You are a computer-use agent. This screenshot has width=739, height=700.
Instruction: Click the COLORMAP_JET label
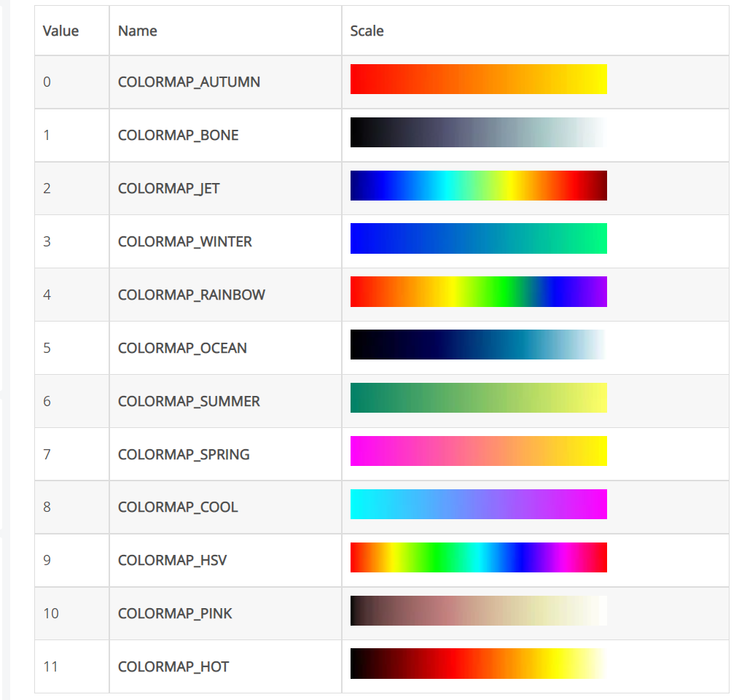[x=168, y=187]
